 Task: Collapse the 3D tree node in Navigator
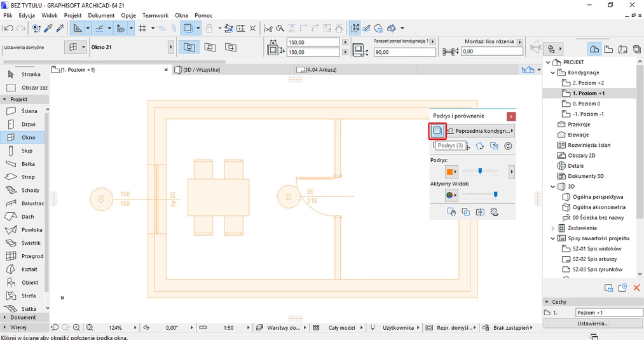pyautogui.click(x=553, y=186)
